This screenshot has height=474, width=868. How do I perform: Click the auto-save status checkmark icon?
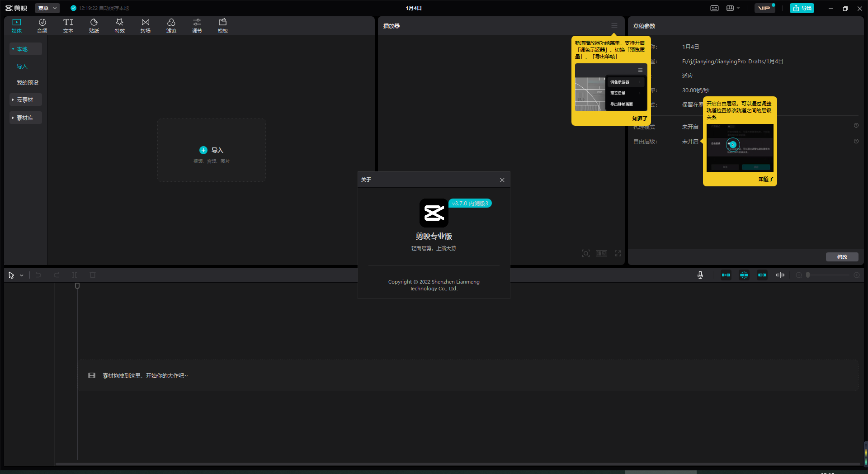74,8
